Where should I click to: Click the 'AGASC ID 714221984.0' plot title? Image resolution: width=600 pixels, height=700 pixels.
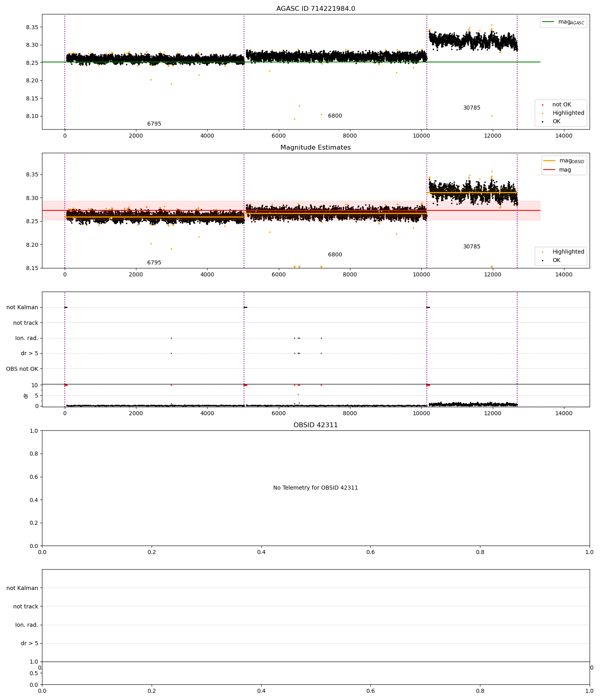click(316, 9)
